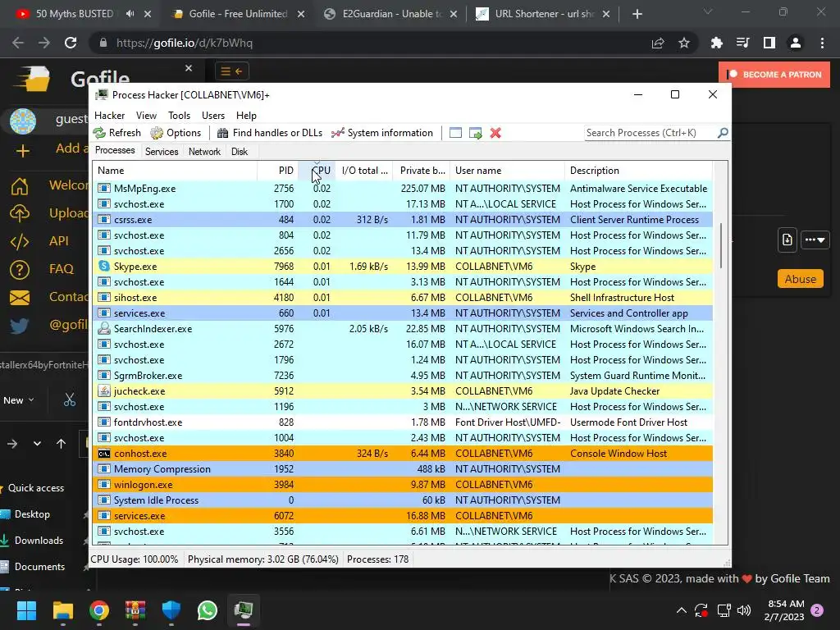Sort by the Name column header
This screenshot has height=630, width=840.
pos(175,171)
